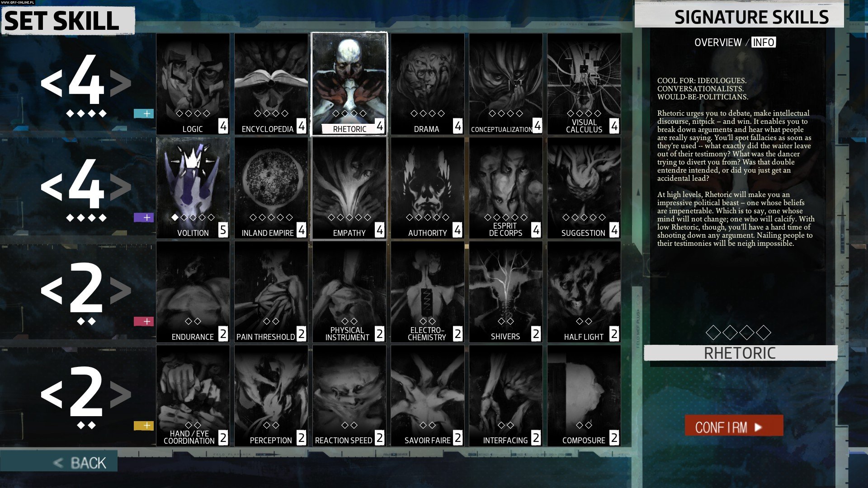This screenshot has width=868, height=488.
Task: Select the Perception skill card
Action: click(x=271, y=396)
